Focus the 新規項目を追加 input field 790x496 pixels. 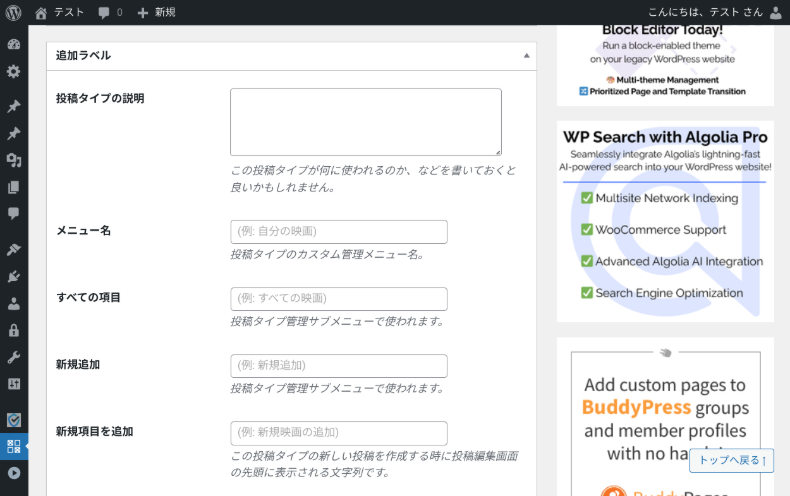339,433
